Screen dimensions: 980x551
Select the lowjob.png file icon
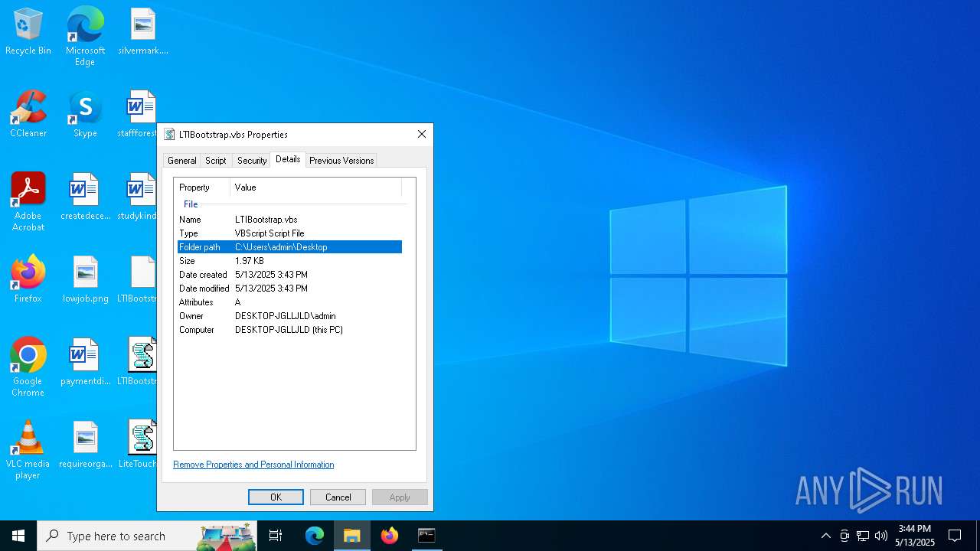coord(85,279)
